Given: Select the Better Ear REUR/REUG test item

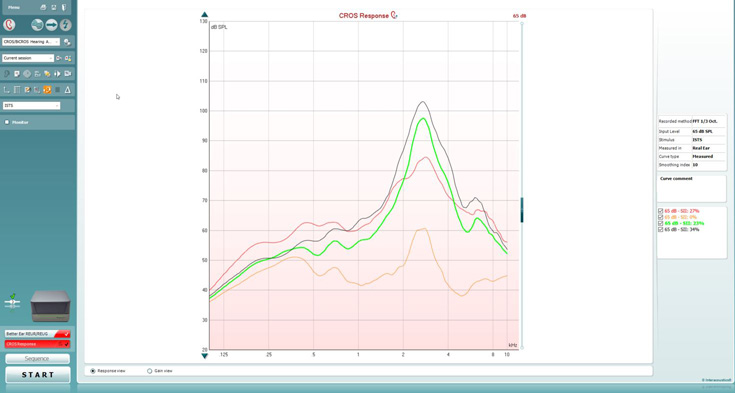Looking at the screenshot, I should (38, 334).
